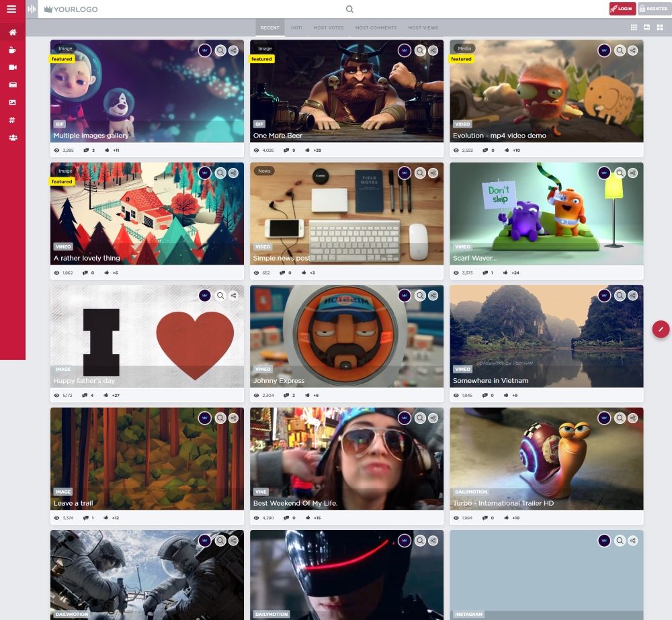Click the VINE badge on Best Weekend card
This screenshot has width=672, height=620.
coord(261,492)
